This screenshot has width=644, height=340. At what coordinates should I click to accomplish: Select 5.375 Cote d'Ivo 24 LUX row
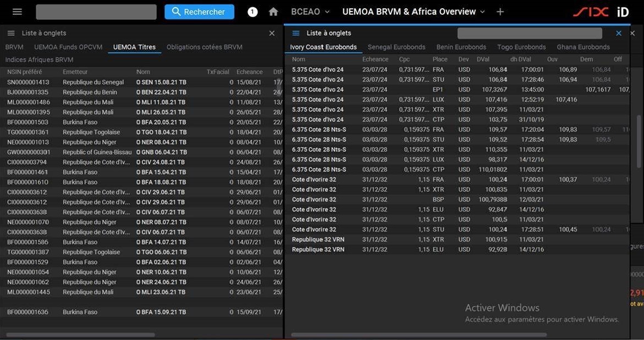[458, 99]
